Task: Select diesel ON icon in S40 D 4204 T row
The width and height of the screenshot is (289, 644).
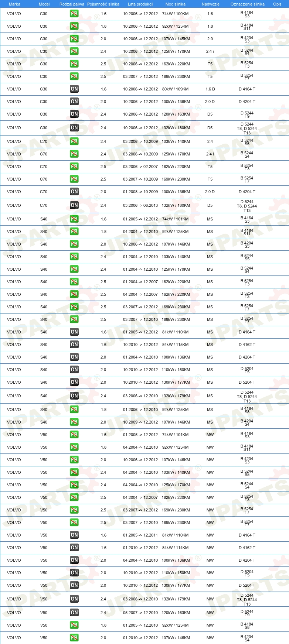Action: (74, 357)
